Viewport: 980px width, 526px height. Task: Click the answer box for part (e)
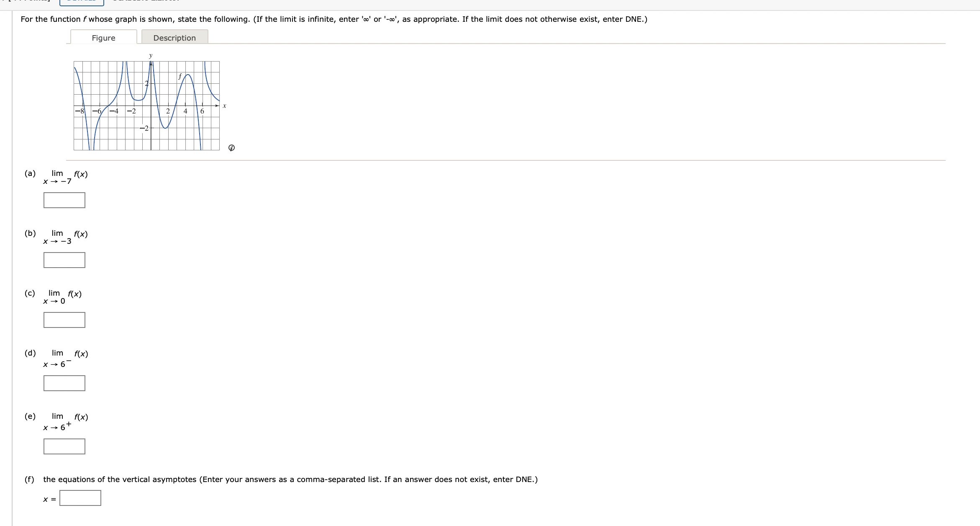click(x=64, y=446)
